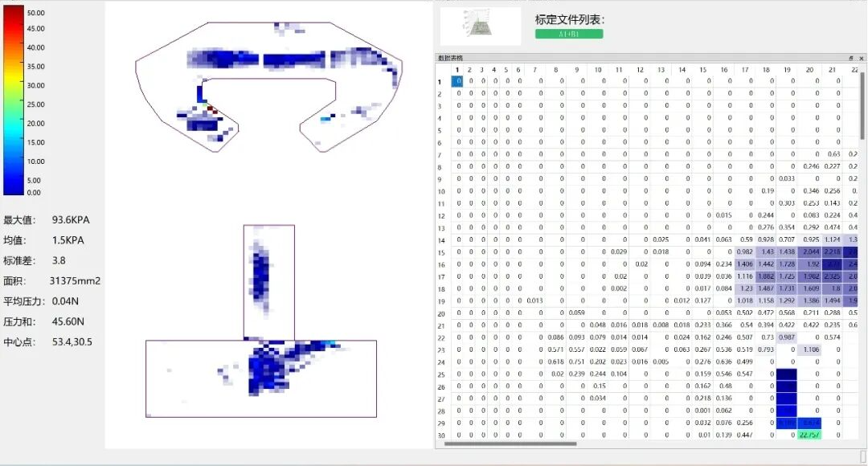Float the data table panel
Image resolution: width=868 pixels, height=466 pixels.
point(851,58)
